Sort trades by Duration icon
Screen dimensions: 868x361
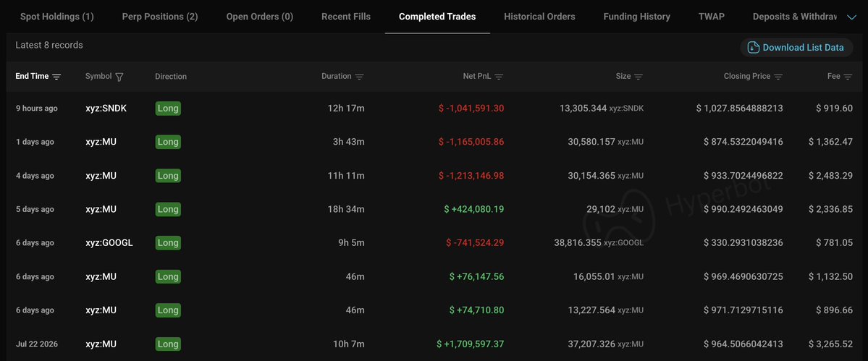click(x=359, y=77)
